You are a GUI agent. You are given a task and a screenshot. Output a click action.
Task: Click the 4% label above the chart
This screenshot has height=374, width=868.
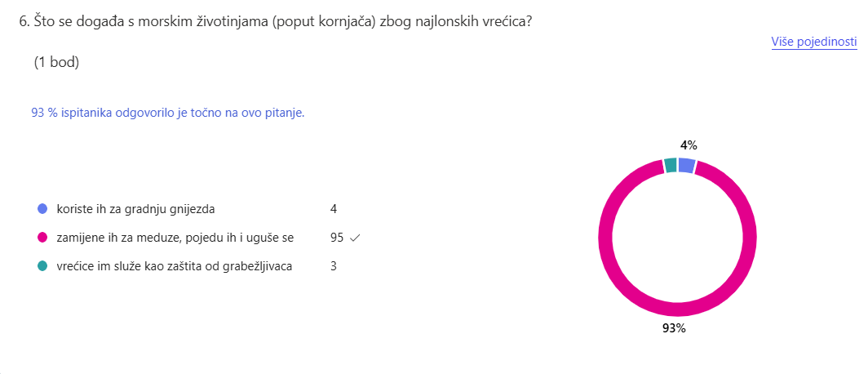[689, 145]
